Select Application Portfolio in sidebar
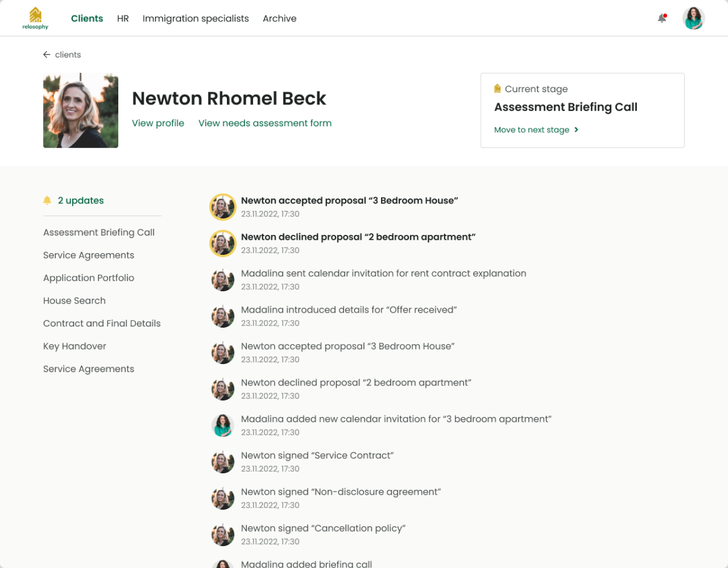 tap(89, 278)
